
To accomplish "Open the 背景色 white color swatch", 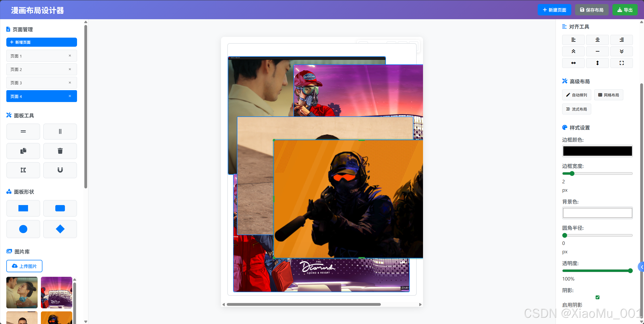I will (x=598, y=213).
